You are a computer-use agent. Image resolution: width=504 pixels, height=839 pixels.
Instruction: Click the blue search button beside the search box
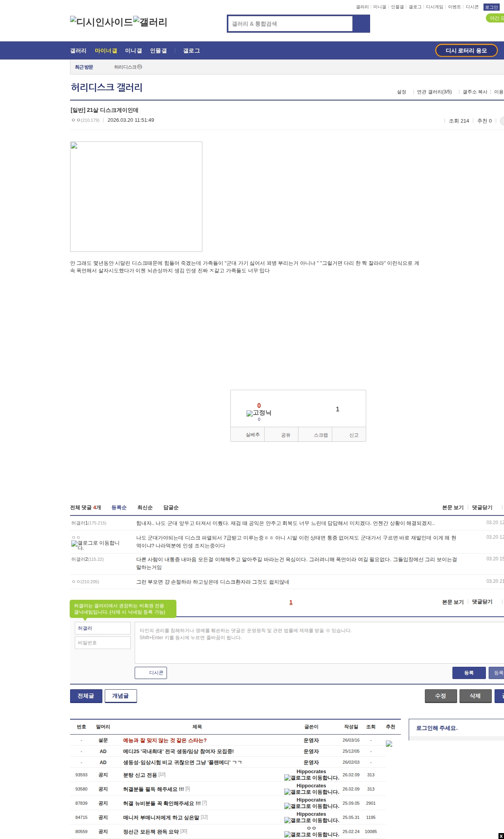point(361,24)
